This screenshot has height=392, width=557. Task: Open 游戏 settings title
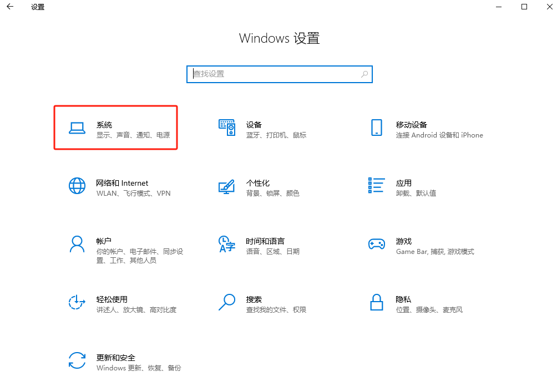point(404,241)
